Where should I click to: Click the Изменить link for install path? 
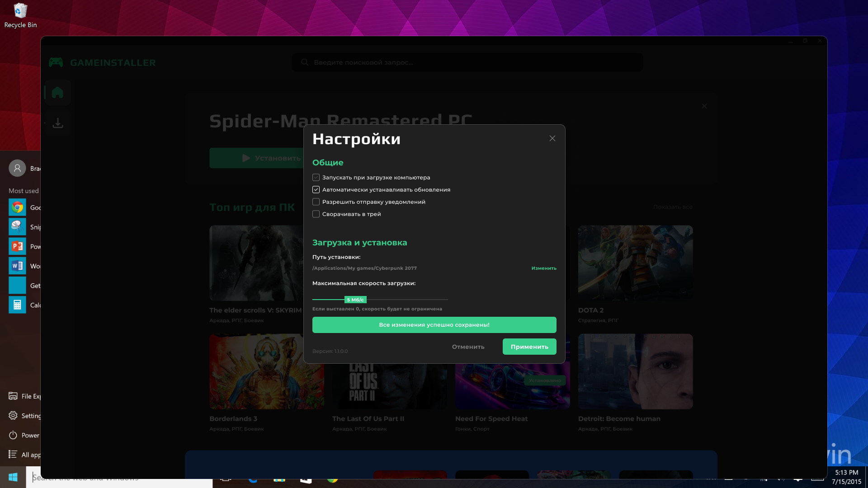tap(544, 268)
